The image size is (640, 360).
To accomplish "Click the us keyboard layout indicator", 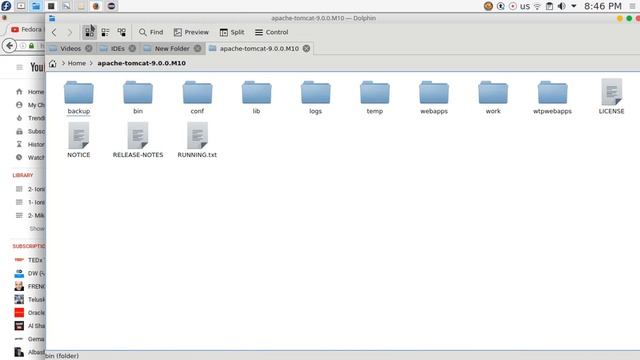I will (x=525, y=6).
